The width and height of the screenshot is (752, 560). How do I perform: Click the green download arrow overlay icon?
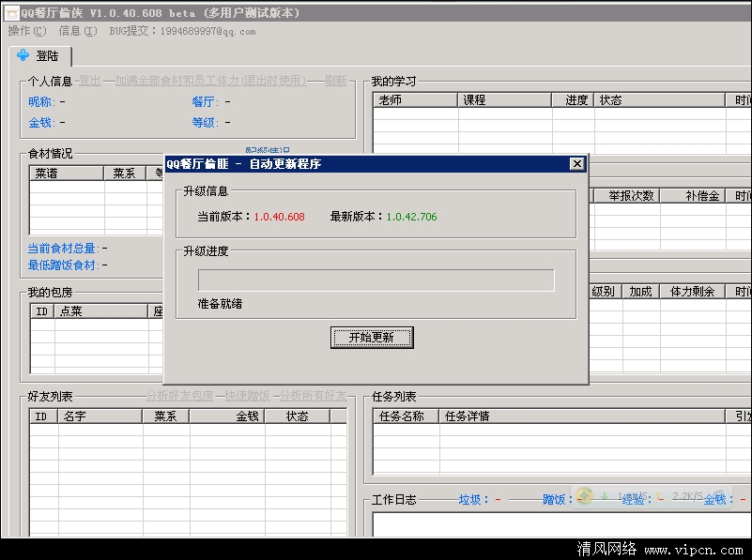[605, 496]
